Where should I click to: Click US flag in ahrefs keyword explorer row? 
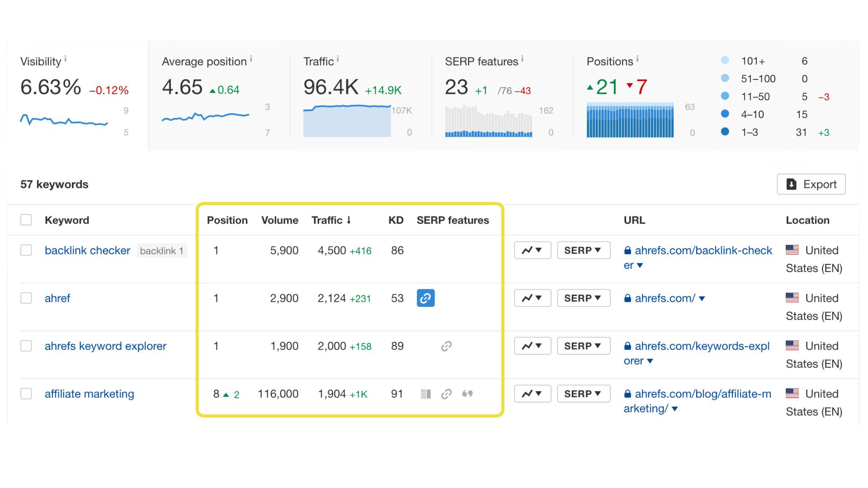point(792,346)
